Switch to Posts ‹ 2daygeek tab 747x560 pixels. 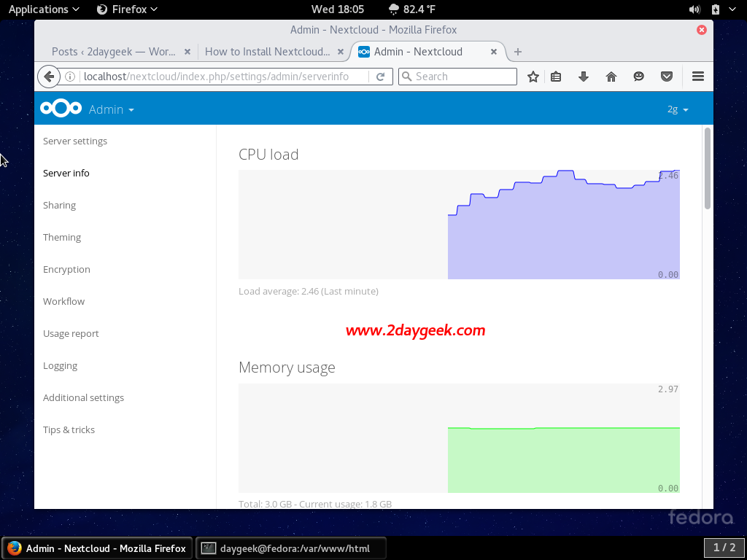click(x=113, y=52)
